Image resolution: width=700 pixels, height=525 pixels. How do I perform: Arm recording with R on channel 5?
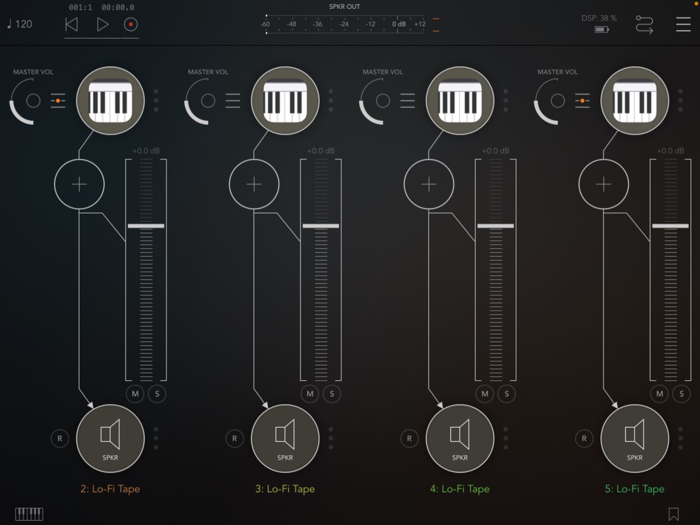584,438
